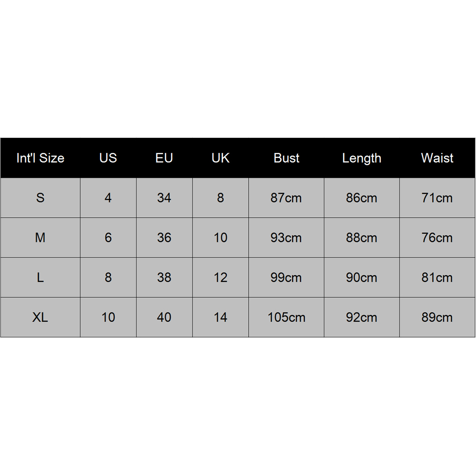Select the size XL row label
Viewport: 476px width, 476px height.
point(40,317)
